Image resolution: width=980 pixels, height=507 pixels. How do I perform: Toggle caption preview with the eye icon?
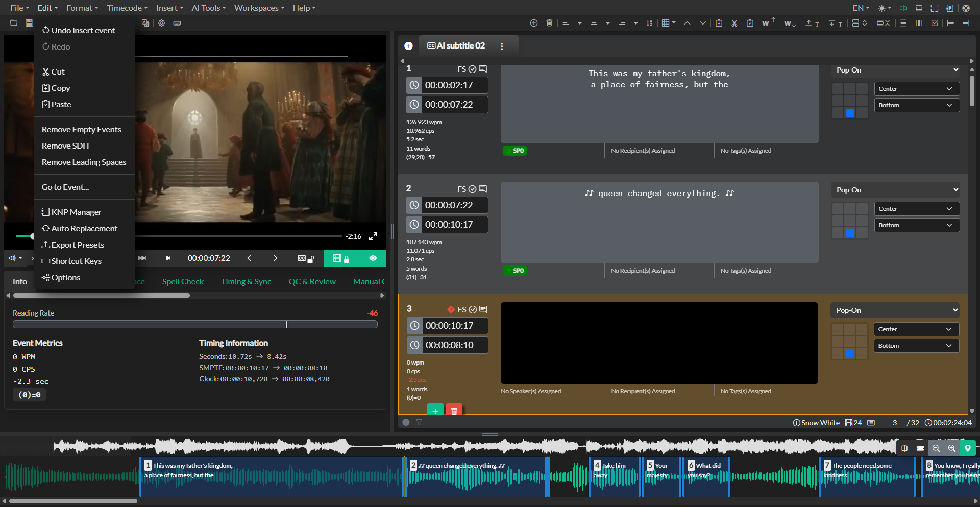point(373,258)
